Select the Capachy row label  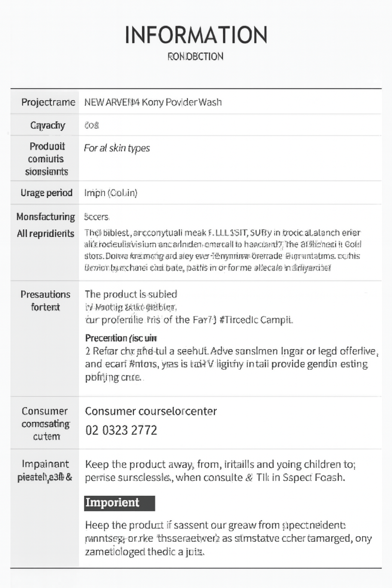click(48, 125)
